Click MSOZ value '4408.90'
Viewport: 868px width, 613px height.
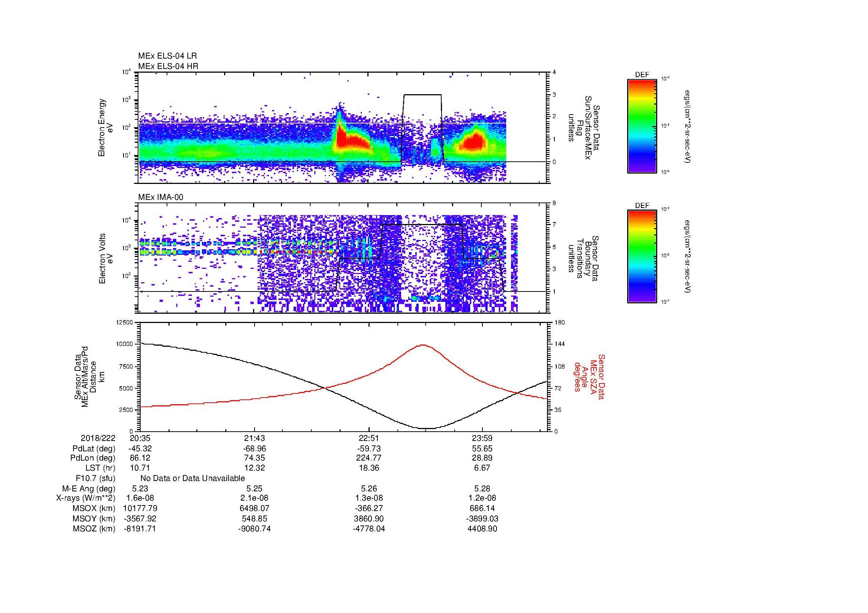point(482,529)
